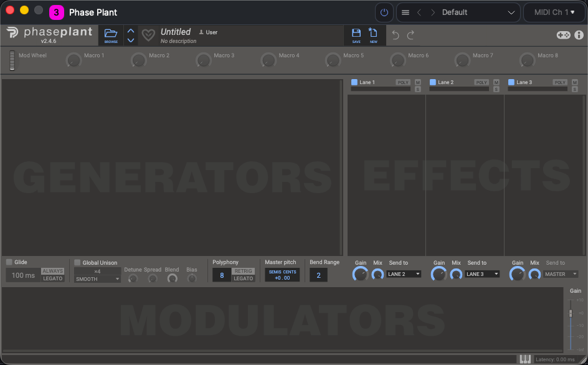Go to previous host preset arrow

[x=419, y=12]
